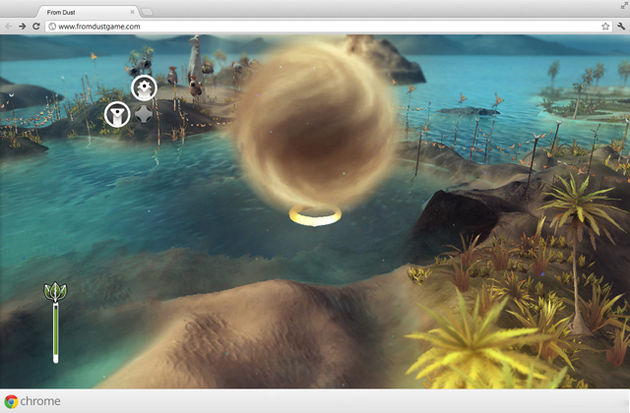Click the browser forward arrow
Image resolution: width=630 pixels, height=413 pixels.
pos(22,26)
